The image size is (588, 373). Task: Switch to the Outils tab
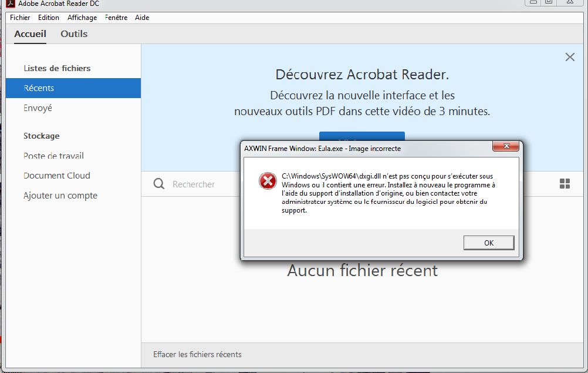click(x=73, y=33)
